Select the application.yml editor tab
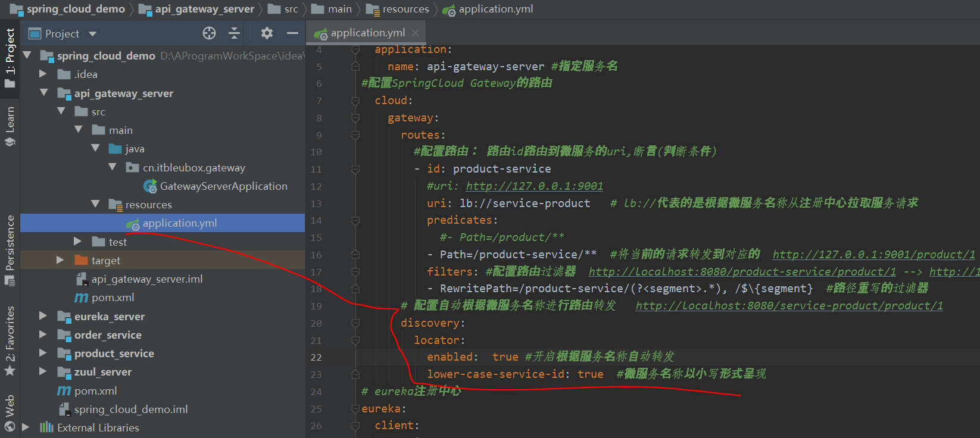Viewport: 980px width, 438px height. (x=367, y=33)
